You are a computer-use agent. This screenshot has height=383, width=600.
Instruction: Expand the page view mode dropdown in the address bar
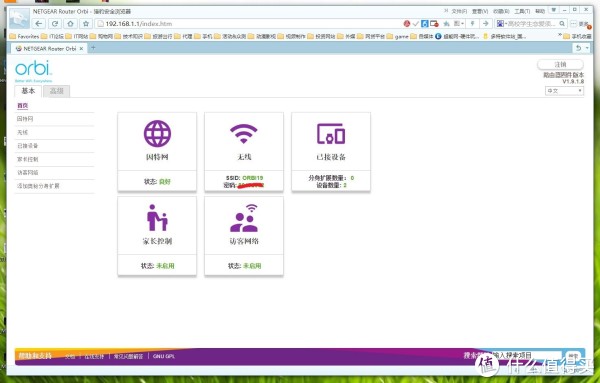point(458,24)
